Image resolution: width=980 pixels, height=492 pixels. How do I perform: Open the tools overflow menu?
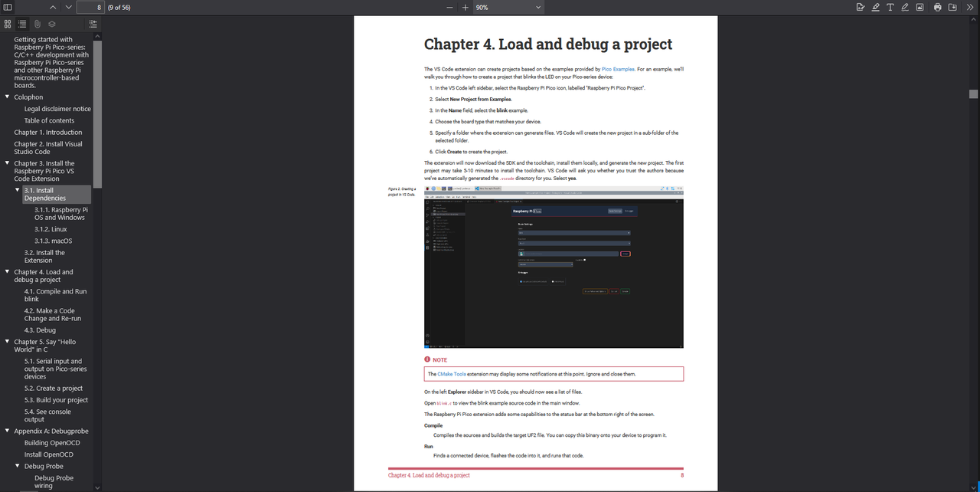[x=971, y=7]
